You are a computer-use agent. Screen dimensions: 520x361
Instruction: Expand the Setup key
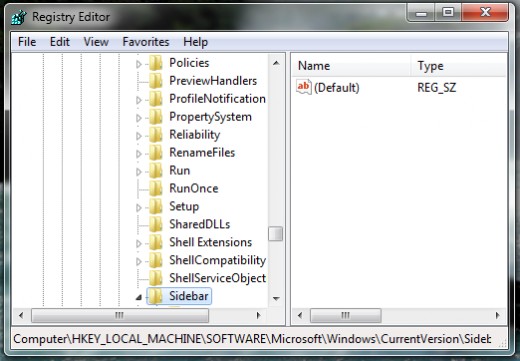coord(139,208)
